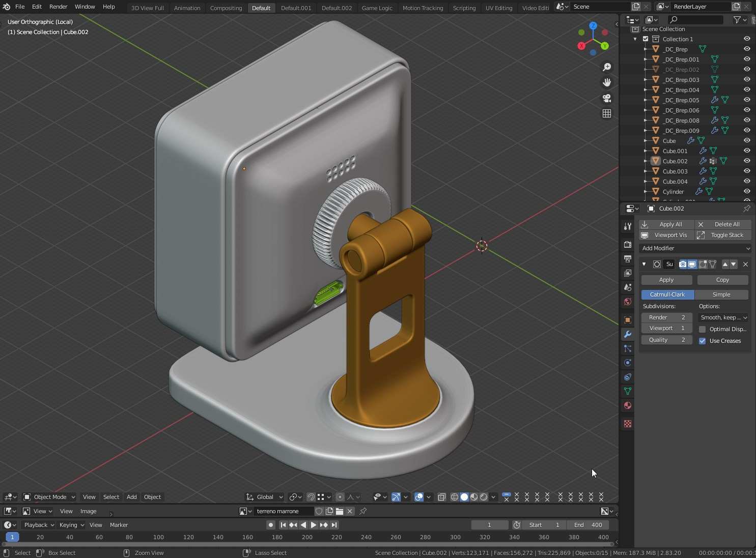
Task: Collapse the Subdivision modifier panel
Action: 644,264
